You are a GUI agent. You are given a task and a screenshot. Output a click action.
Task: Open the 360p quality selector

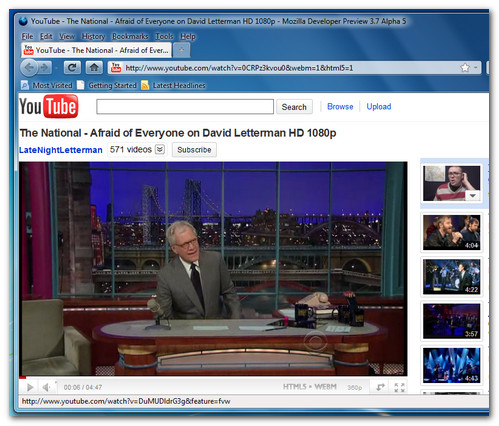(354, 387)
